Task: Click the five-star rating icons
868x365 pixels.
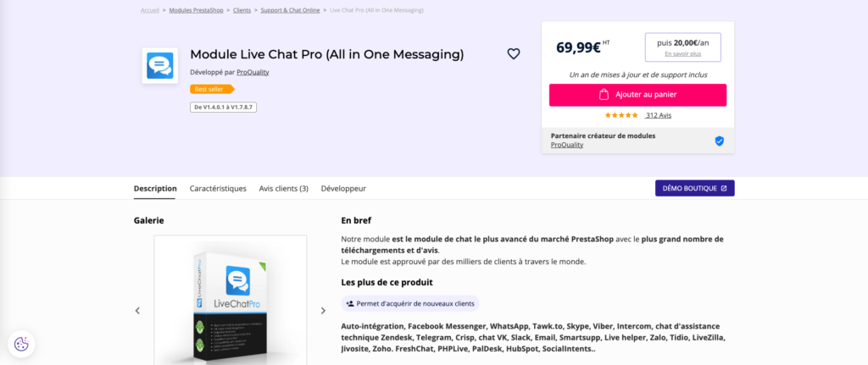Action: 621,115
